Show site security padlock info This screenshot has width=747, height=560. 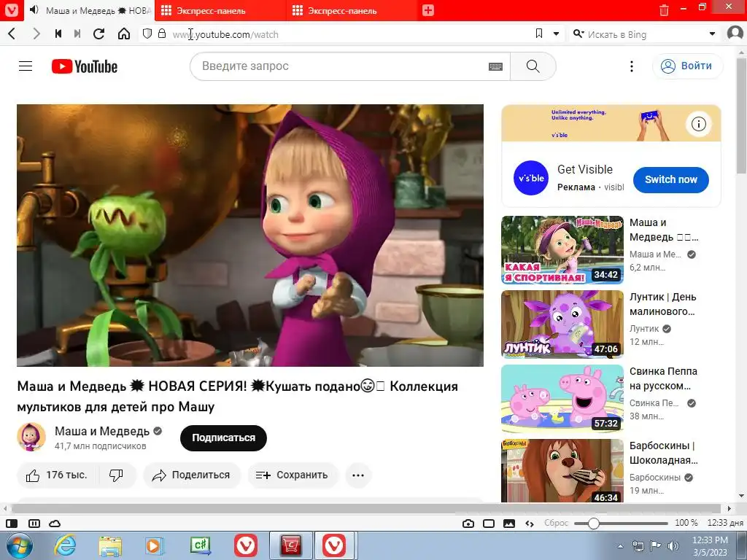(x=162, y=34)
